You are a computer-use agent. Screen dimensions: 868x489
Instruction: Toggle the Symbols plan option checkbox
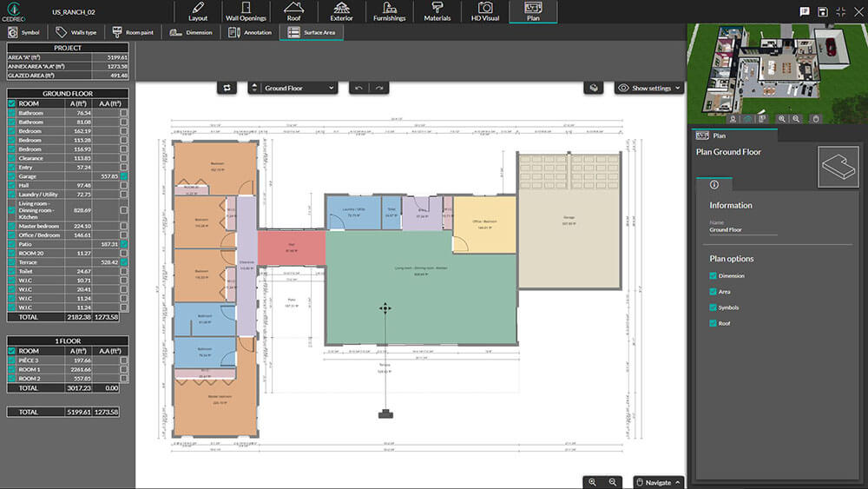click(713, 307)
